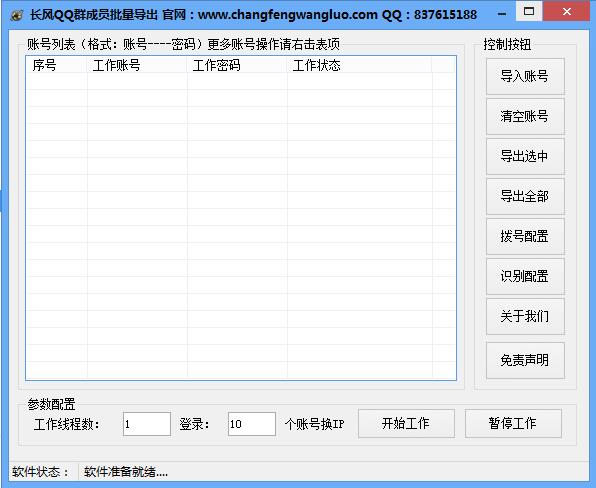
Task: Export all via 导出全部 button
Action: click(525, 196)
